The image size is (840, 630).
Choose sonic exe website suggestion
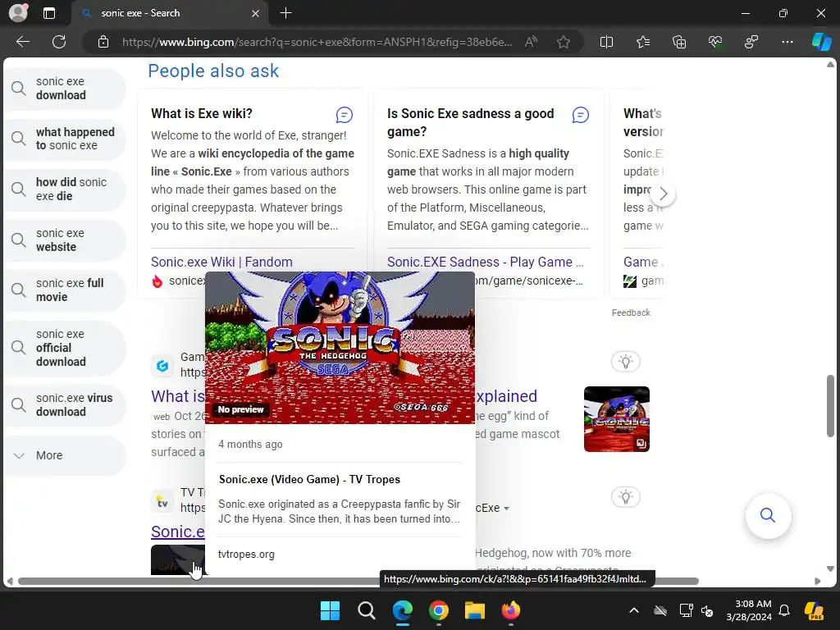pyautogui.click(x=65, y=240)
